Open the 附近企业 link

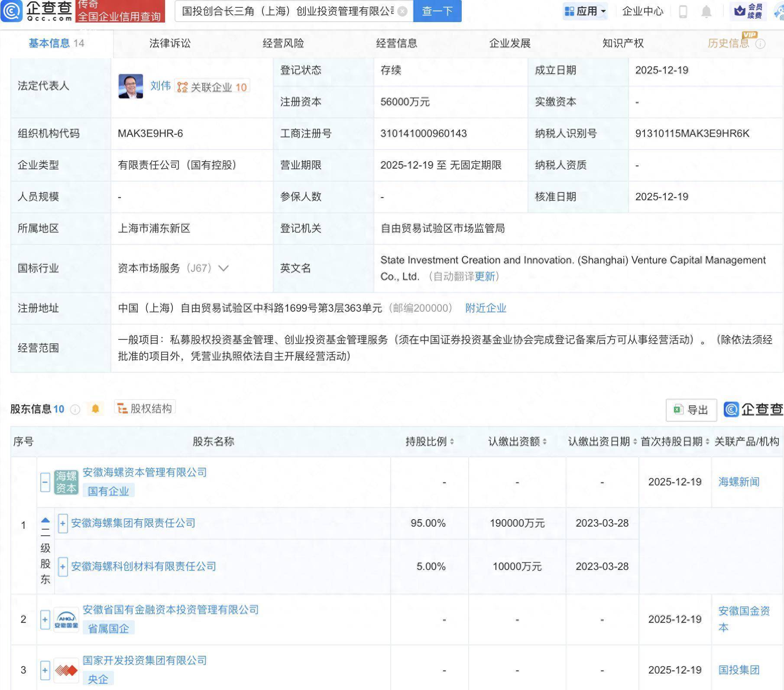click(486, 308)
